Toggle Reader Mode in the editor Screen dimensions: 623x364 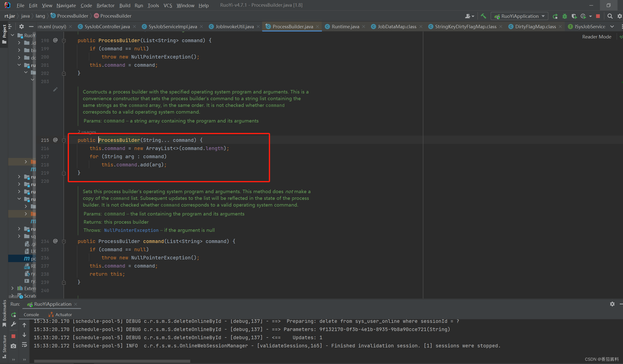[596, 37]
